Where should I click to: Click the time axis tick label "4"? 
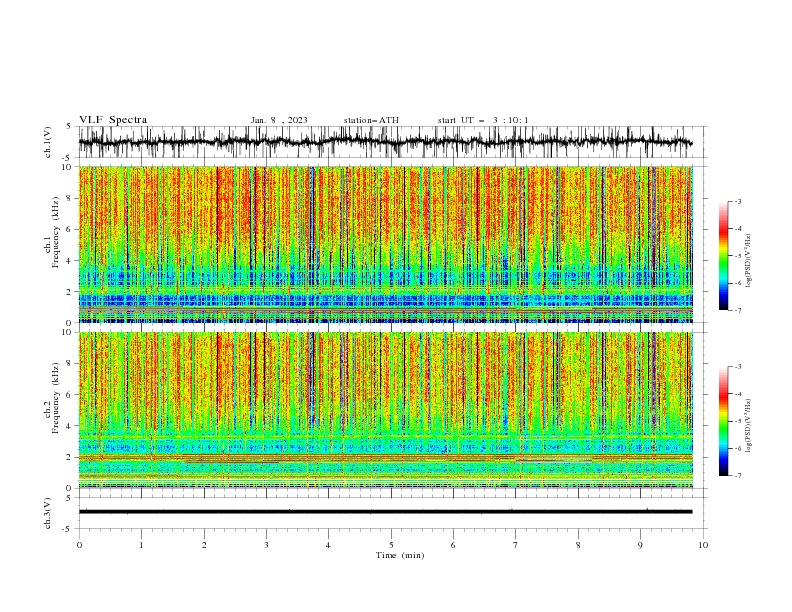(328, 545)
